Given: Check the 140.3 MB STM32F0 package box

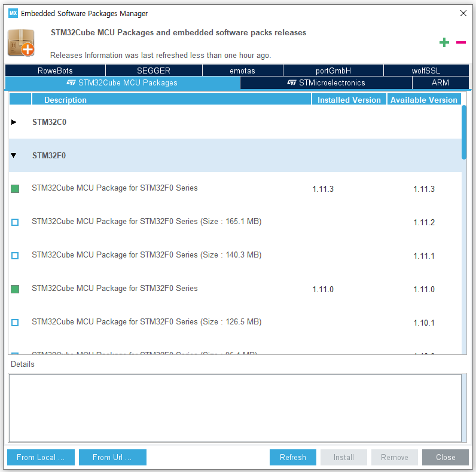Looking at the screenshot, I should pos(15,255).
